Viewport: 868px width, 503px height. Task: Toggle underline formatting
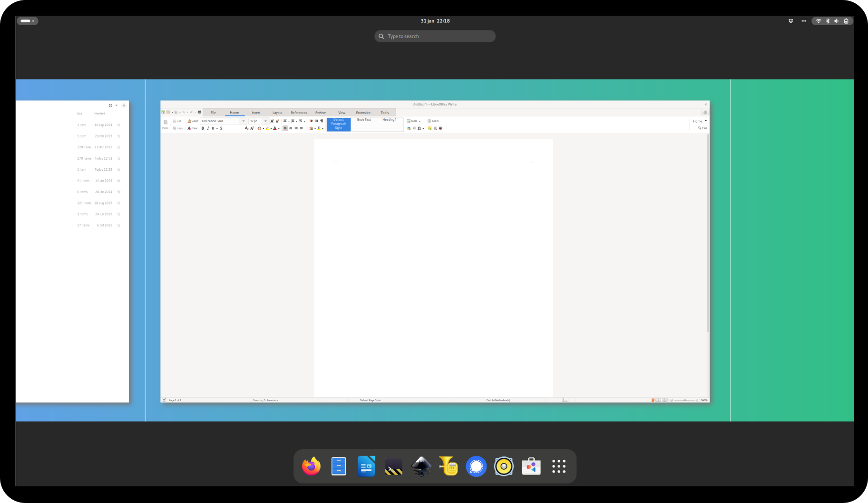pyautogui.click(x=213, y=128)
